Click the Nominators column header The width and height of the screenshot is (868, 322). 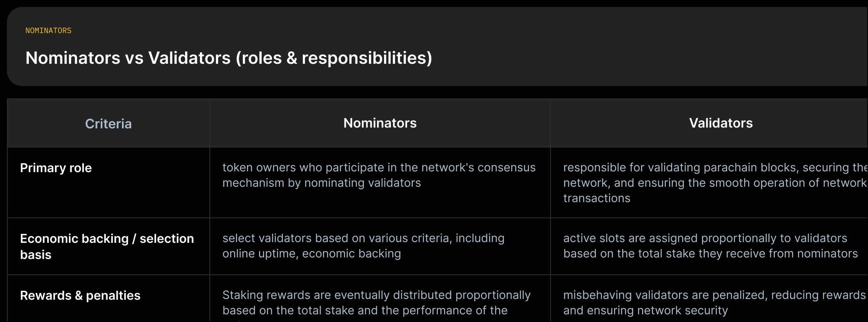pyautogui.click(x=380, y=123)
